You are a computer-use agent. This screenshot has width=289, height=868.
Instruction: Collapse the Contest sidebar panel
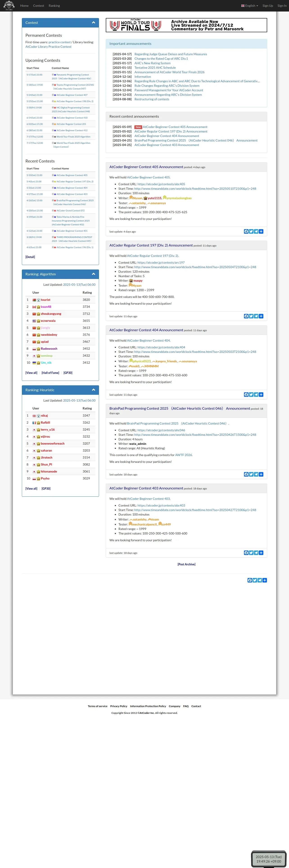[94, 23]
